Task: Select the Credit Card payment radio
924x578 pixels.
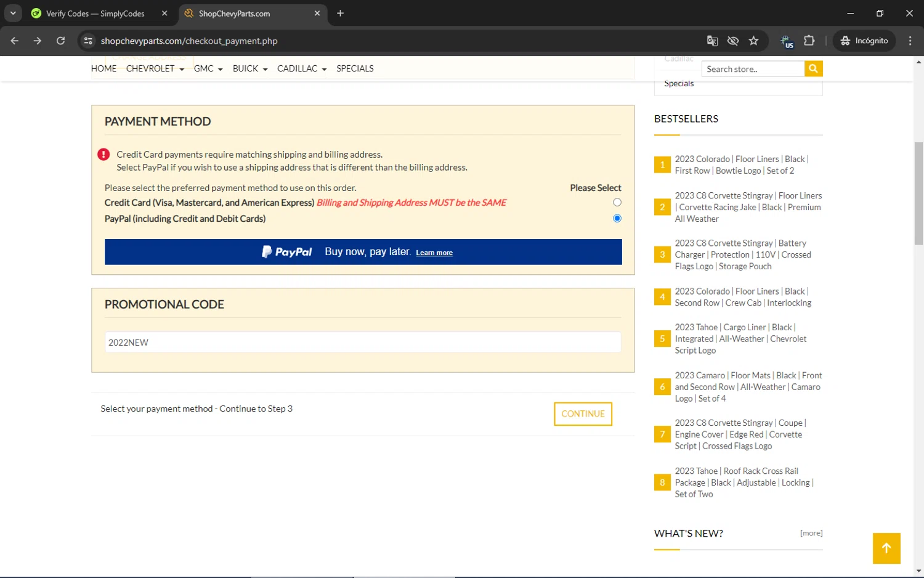Action: (x=617, y=202)
